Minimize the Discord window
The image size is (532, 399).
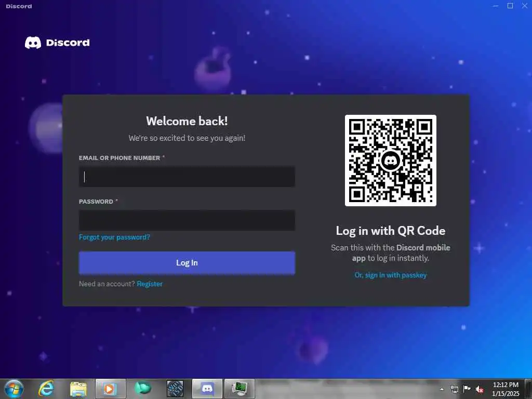[x=496, y=6]
